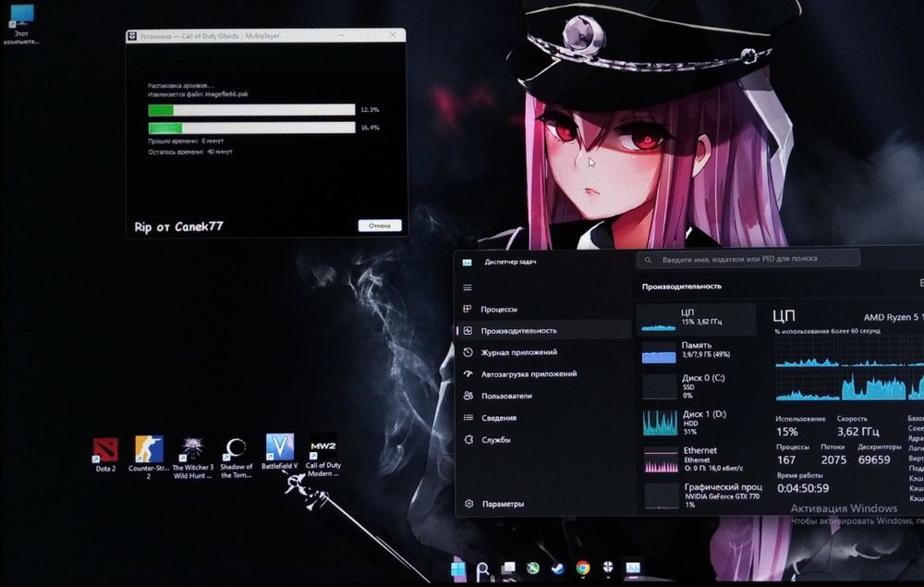
Task: Click 'Rip от Canek77' label
Action: pos(178,226)
